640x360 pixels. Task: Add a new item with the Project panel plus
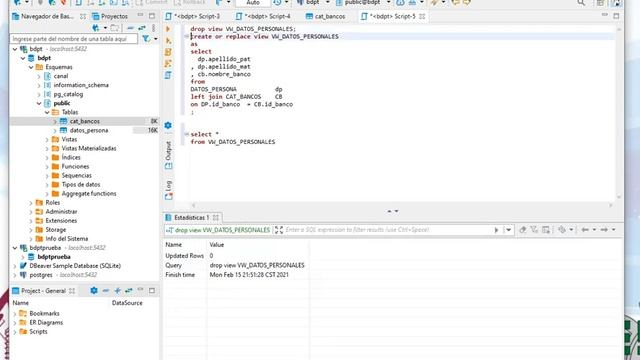click(118, 290)
